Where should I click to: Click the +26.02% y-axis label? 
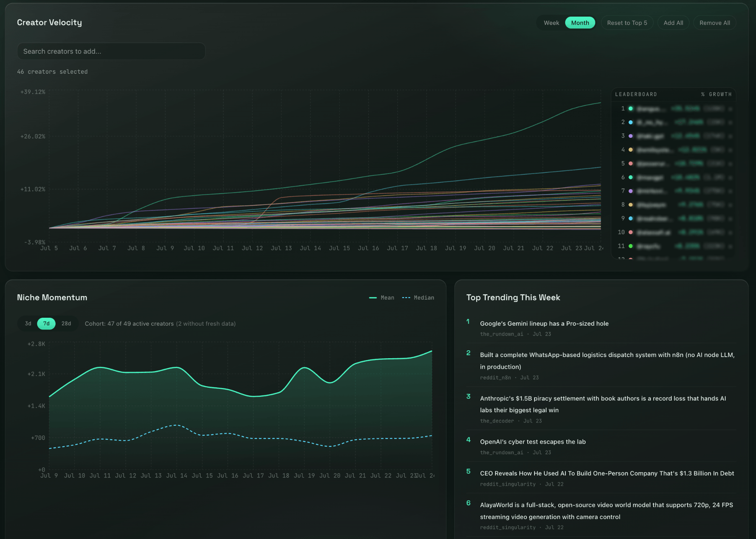click(33, 136)
